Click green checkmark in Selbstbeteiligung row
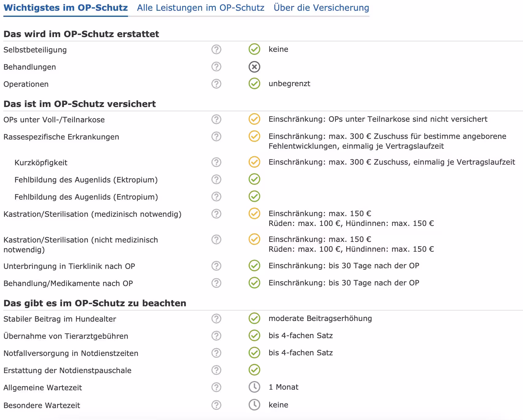The height and width of the screenshot is (420, 523). (x=254, y=49)
